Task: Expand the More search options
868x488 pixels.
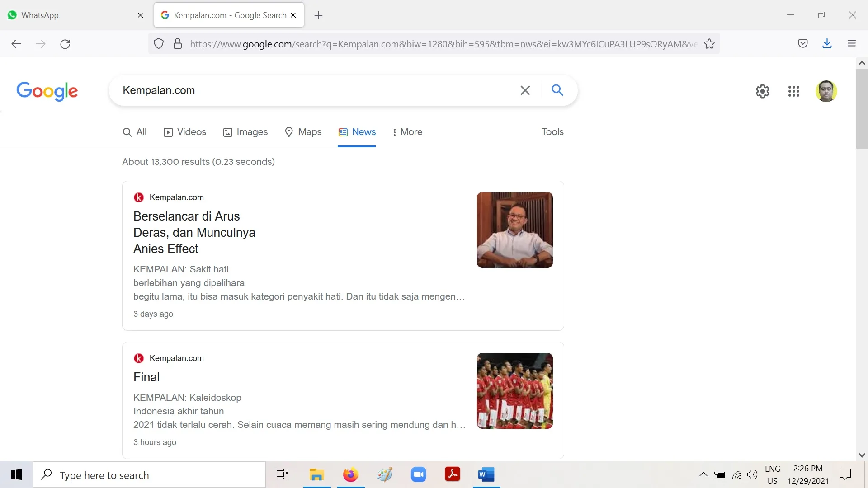Action: (407, 132)
